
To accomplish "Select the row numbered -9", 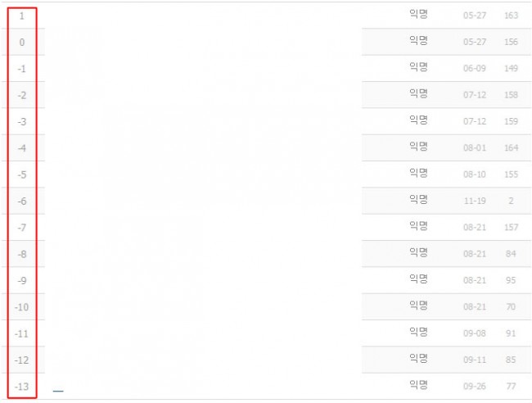I will [21, 281].
